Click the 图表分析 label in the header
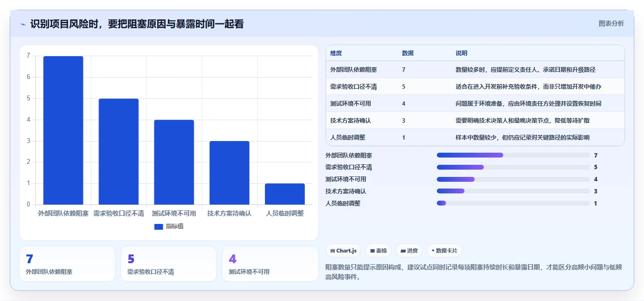The width and height of the screenshot is (644, 301). [x=611, y=23]
